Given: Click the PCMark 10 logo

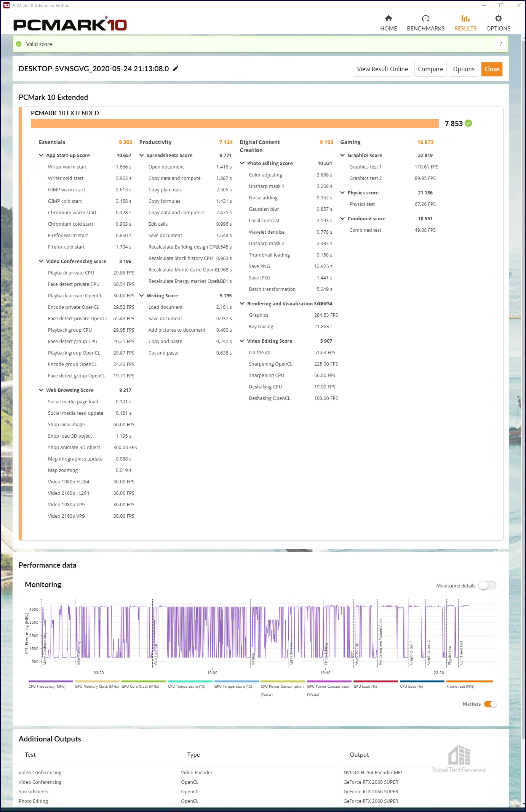Looking at the screenshot, I should click(x=70, y=24).
